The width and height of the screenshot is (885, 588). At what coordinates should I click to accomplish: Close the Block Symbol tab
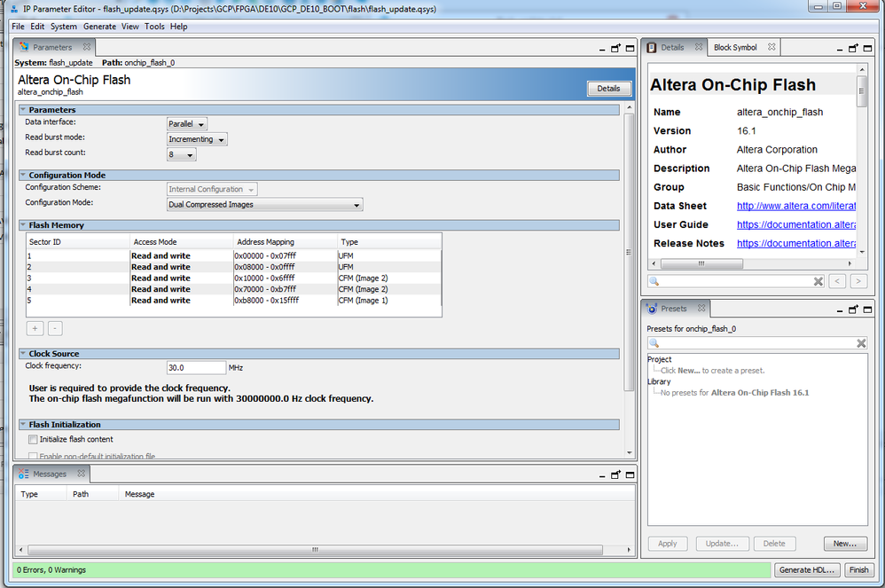771,47
